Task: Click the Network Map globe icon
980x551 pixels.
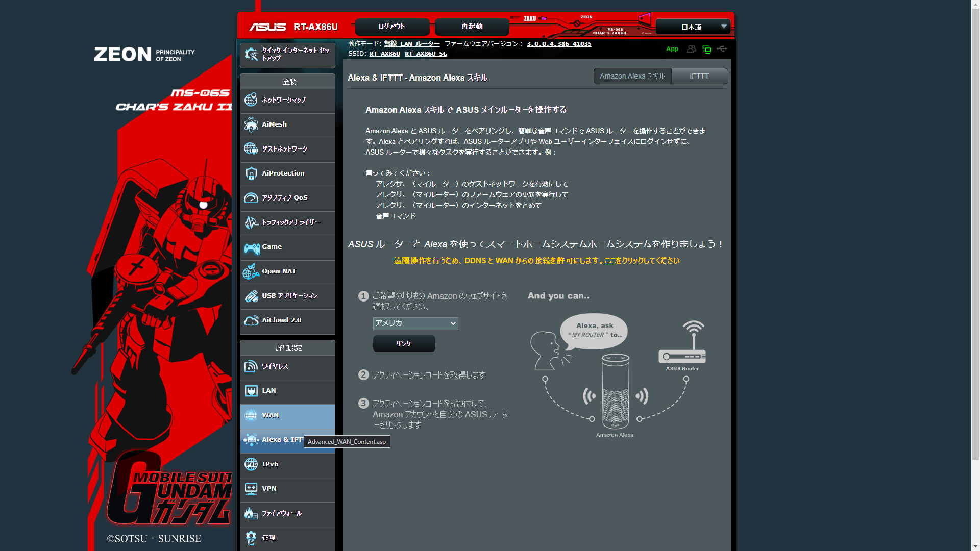Action: tap(251, 100)
